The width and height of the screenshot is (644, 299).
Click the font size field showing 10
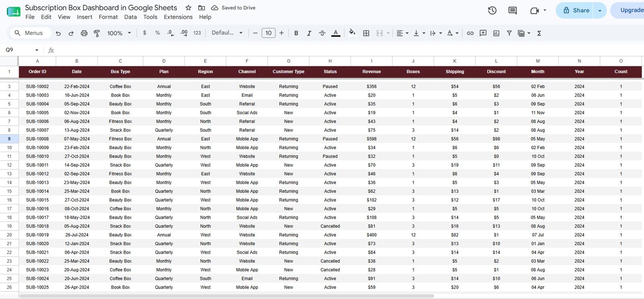(x=268, y=33)
